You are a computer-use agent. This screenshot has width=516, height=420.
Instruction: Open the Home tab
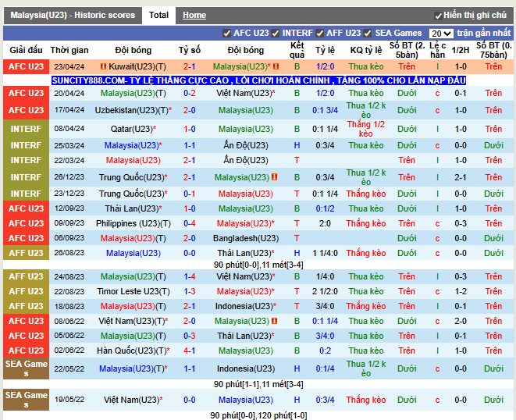click(194, 15)
